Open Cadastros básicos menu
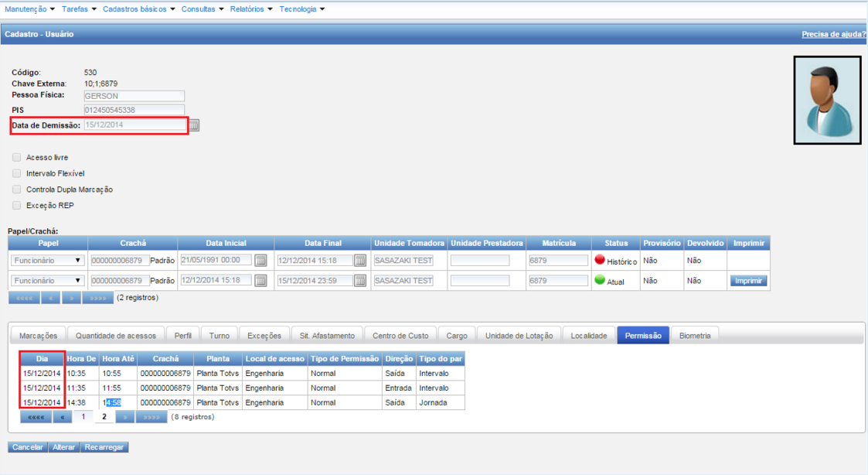The width and height of the screenshot is (868, 475). (139, 9)
